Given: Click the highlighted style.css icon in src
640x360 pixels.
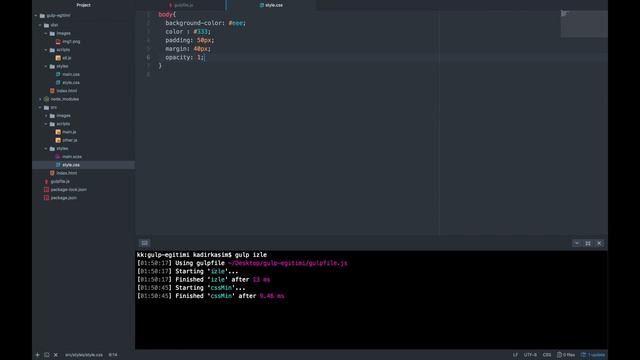Looking at the screenshot, I should point(58,165).
